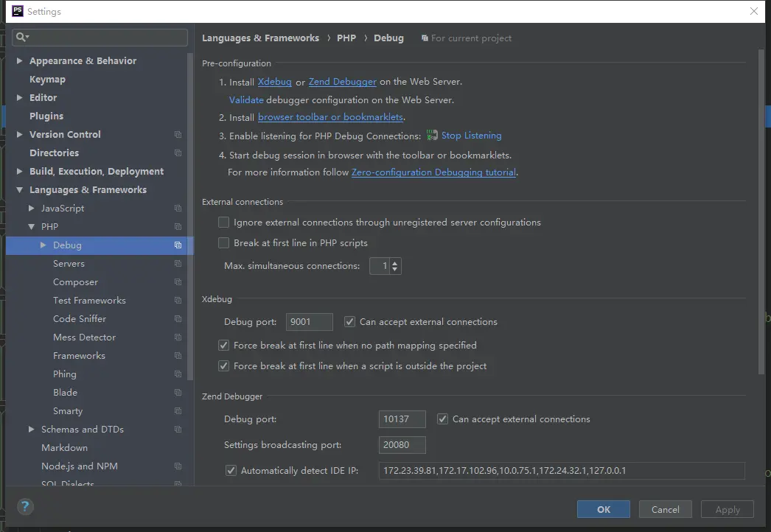The width and height of the screenshot is (771, 532).
Task: Select Plugins in settings tree
Action: (x=46, y=116)
